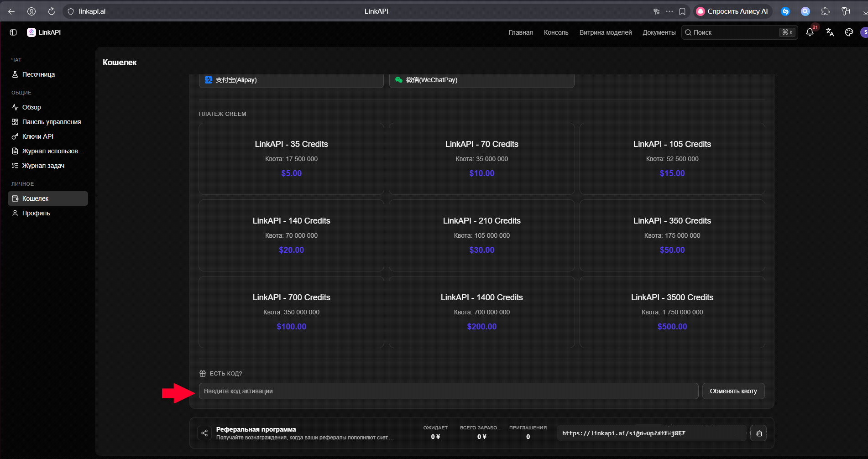Click the referral link URL field

click(x=652, y=433)
